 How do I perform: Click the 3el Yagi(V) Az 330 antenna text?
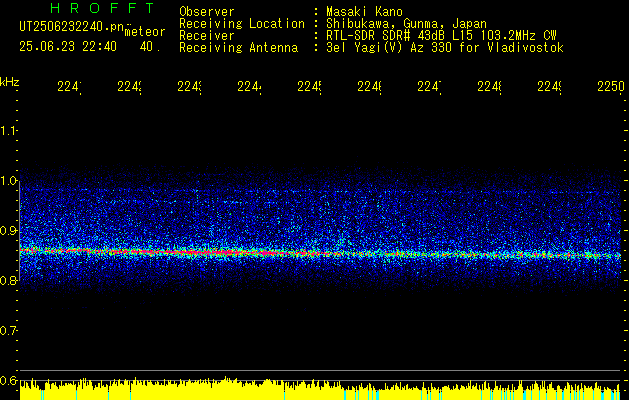coord(445,48)
